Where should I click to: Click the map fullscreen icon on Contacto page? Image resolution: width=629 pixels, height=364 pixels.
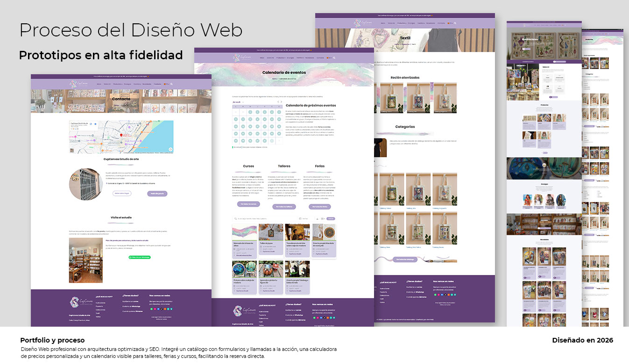point(170,149)
